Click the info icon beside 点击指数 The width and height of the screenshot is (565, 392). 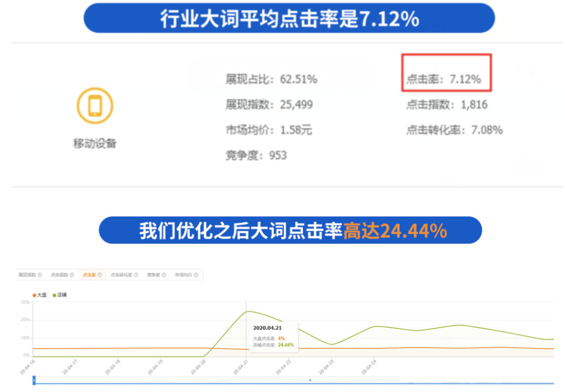(72, 274)
